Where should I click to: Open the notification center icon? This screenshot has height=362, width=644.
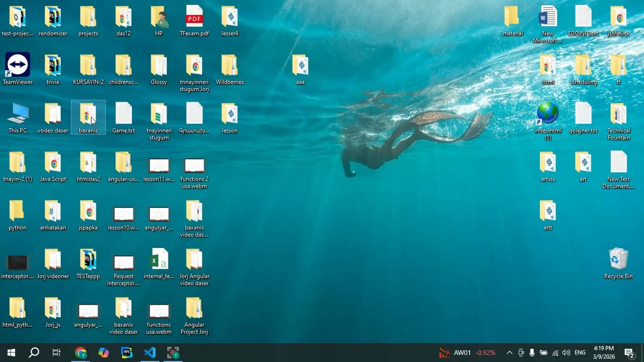click(x=629, y=353)
